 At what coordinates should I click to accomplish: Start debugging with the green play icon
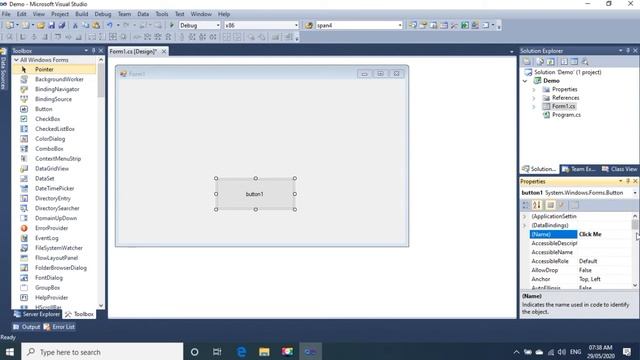(x=171, y=25)
